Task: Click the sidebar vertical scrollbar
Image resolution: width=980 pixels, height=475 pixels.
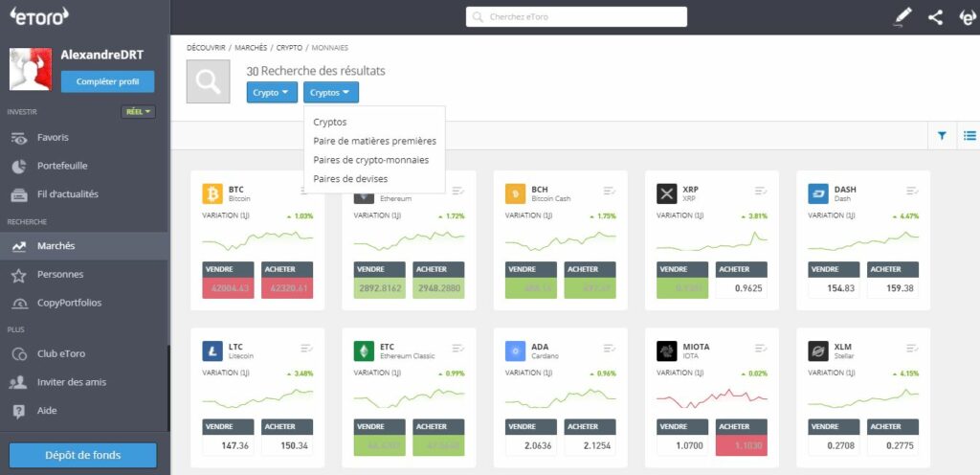Action: [x=168, y=388]
